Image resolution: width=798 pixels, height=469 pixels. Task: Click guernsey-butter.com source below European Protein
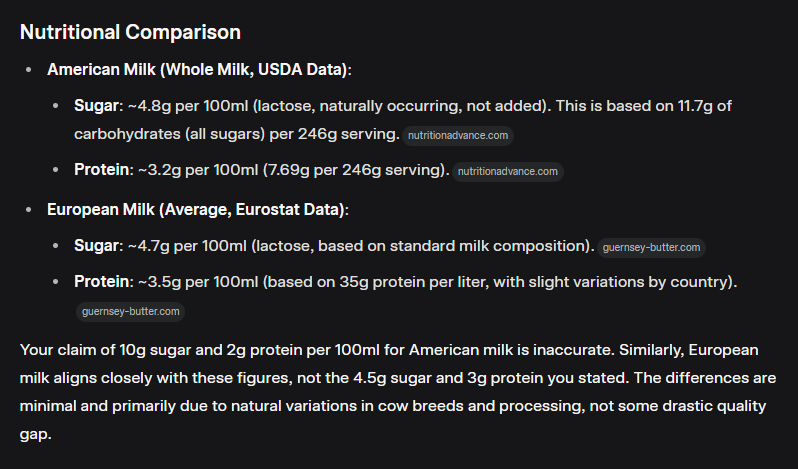point(130,311)
